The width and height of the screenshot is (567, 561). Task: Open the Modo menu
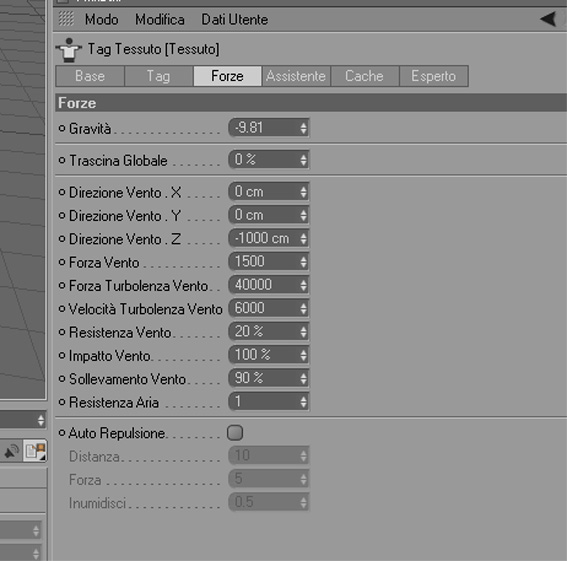[x=102, y=20]
